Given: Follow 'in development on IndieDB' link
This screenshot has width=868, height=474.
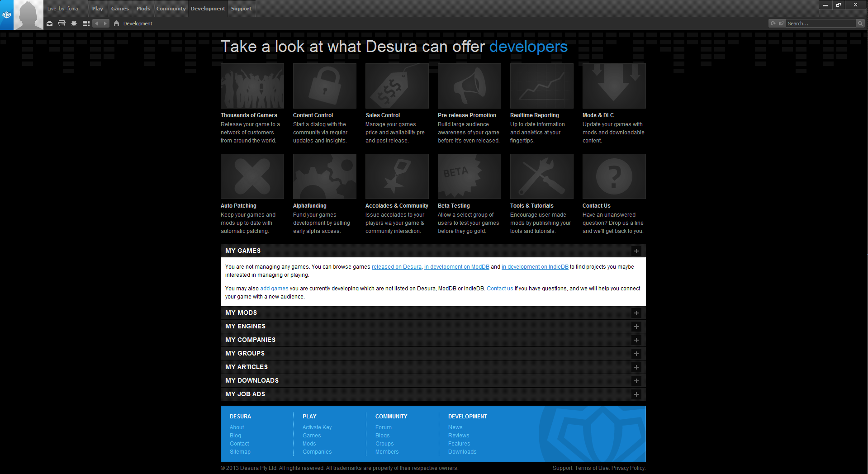Looking at the screenshot, I should [x=535, y=267].
